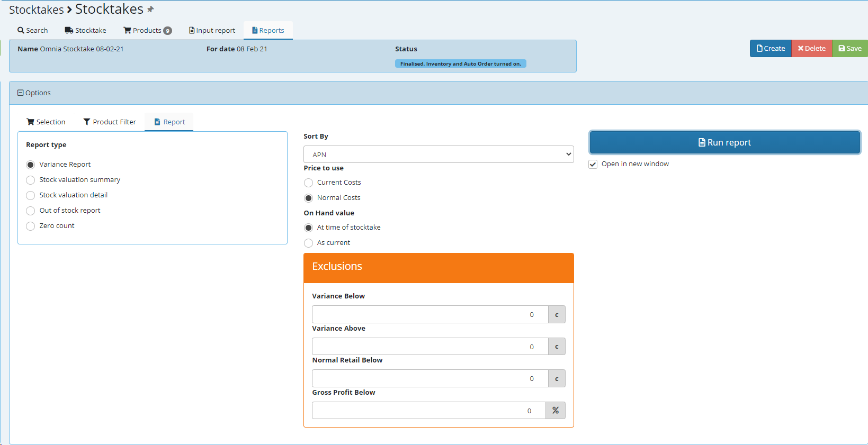The image size is (868, 445).
Task: Open the Sort By dropdown showing APN
Action: [439, 155]
